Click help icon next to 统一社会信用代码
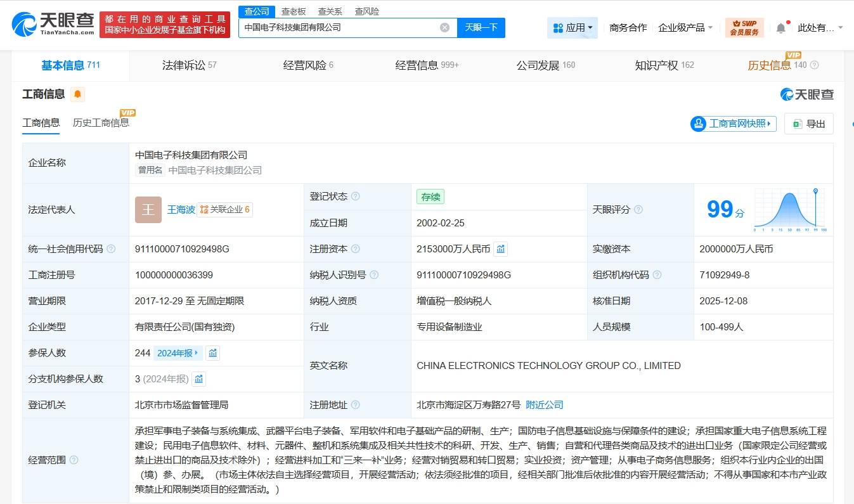The width and height of the screenshot is (854, 504). coord(112,249)
